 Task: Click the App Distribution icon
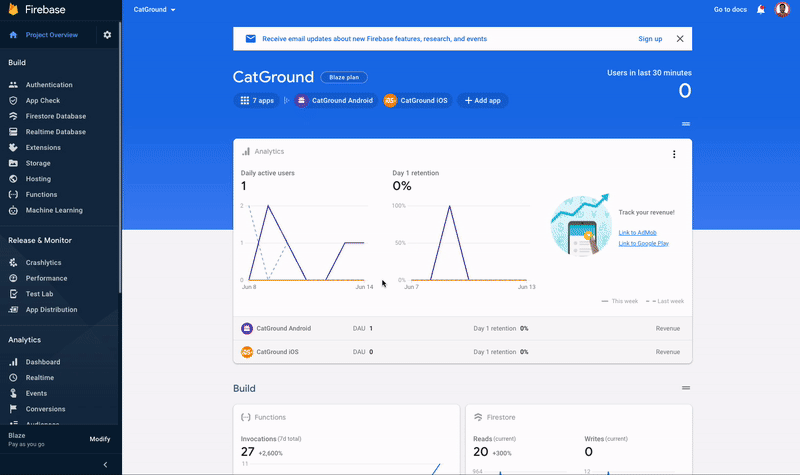pos(13,310)
